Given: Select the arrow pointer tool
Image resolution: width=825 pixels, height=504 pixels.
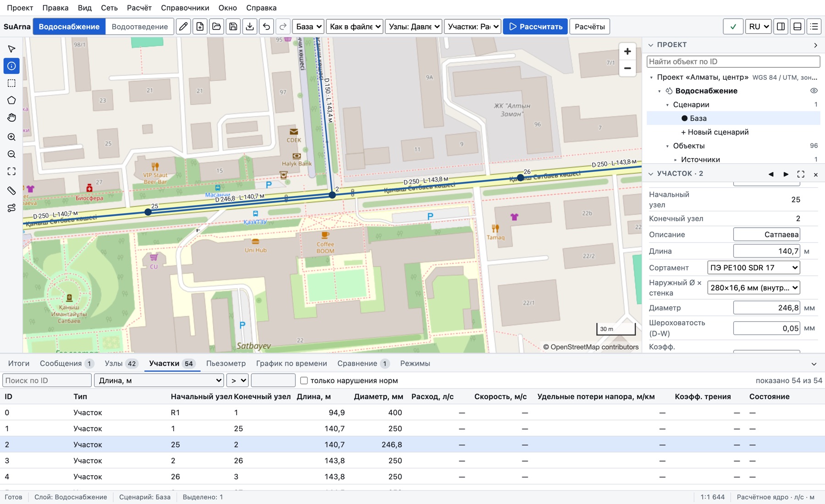Looking at the screenshot, I should pos(11,49).
